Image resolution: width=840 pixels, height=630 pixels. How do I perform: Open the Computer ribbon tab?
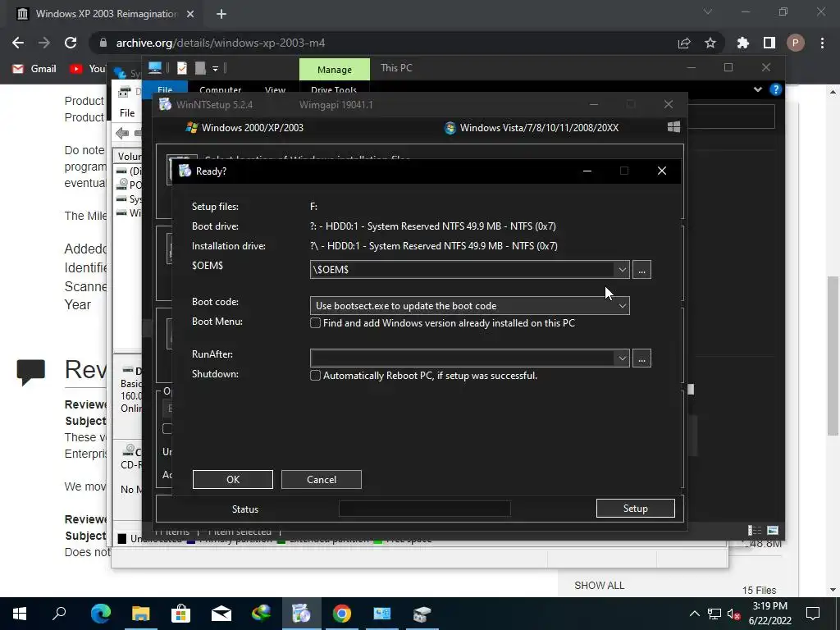tap(220, 89)
